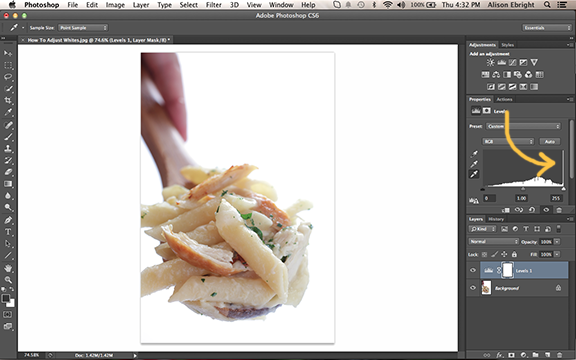Screen dimensions: 576x360
Task: Open the RGB channel dropdown
Action: pyautogui.click(x=508, y=141)
